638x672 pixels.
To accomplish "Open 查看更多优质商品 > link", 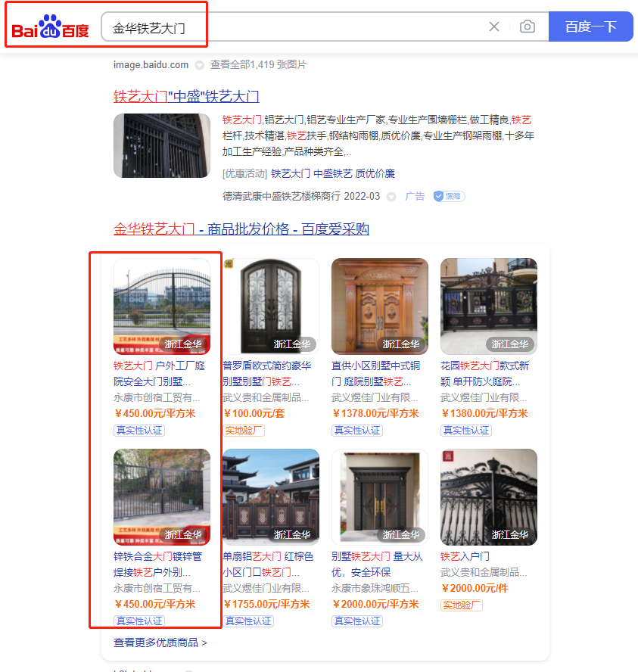I will pyautogui.click(x=160, y=642).
